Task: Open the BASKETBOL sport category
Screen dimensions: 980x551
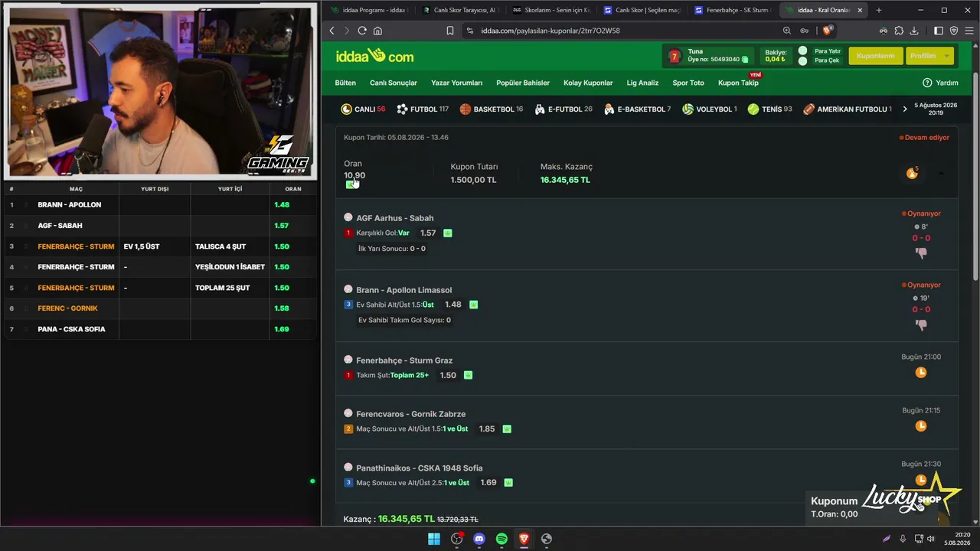Action: [x=492, y=109]
